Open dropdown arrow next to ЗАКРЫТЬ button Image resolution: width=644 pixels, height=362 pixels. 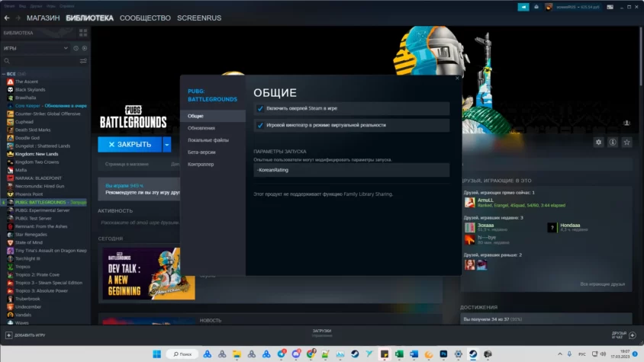tap(167, 145)
